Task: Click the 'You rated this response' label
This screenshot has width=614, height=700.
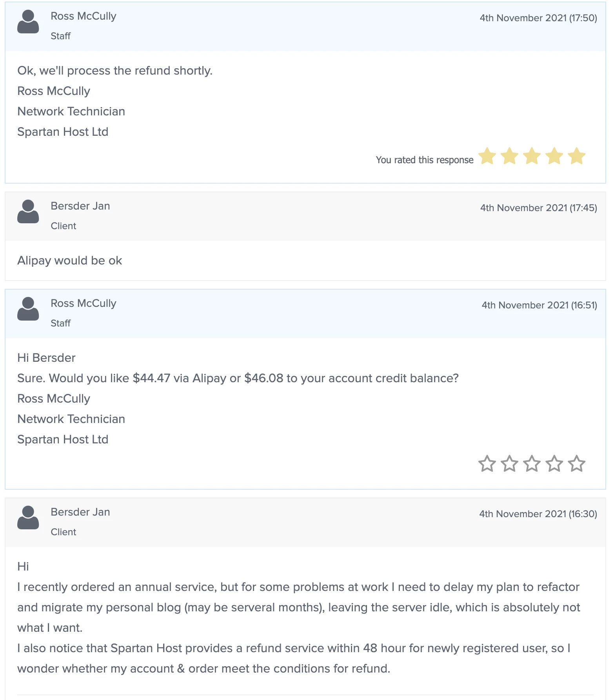Action: 425,160
